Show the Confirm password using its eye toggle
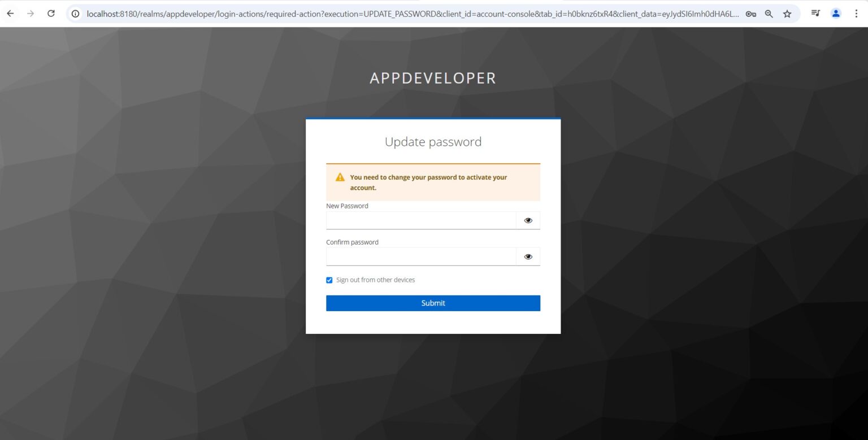Image resolution: width=868 pixels, height=440 pixels. coord(528,256)
